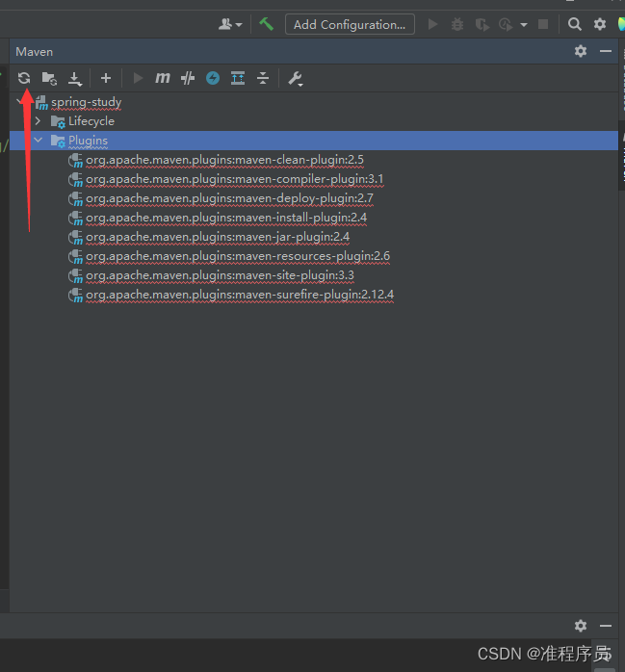Open Maven panel gear options
Image resolution: width=625 pixels, height=672 pixels.
[x=581, y=51]
